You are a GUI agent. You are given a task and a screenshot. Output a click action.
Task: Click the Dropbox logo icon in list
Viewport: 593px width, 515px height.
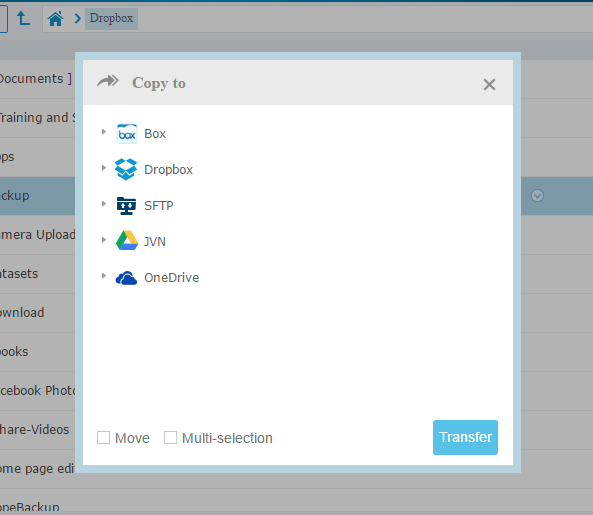[x=126, y=169]
